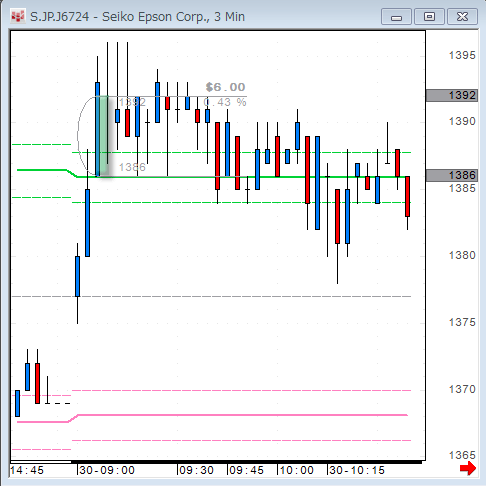The height and width of the screenshot is (486, 486).
Task: Click the 1386 price marker on axis
Action: coord(452,175)
